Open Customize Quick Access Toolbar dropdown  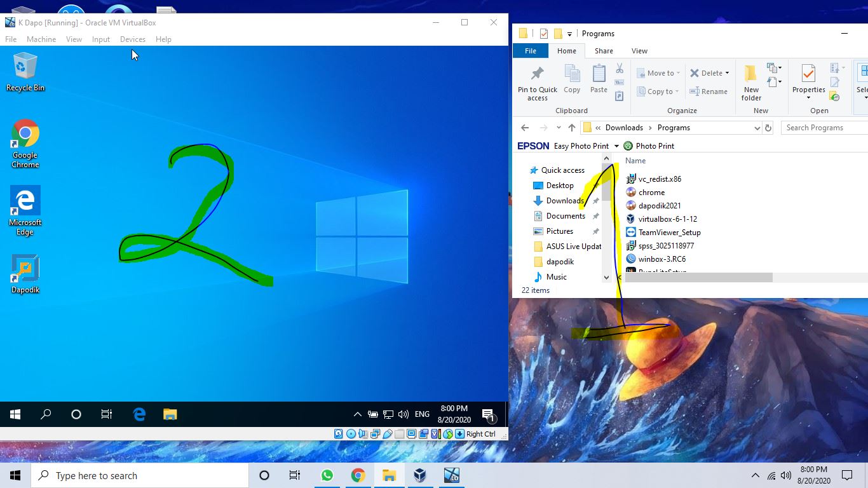point(569,34)
